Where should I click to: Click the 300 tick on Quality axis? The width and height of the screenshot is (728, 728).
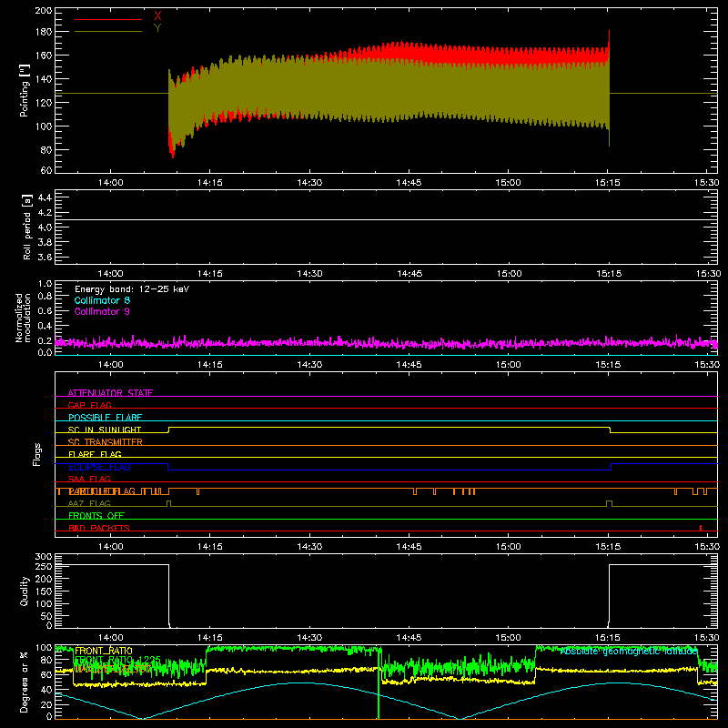[44, 557]
